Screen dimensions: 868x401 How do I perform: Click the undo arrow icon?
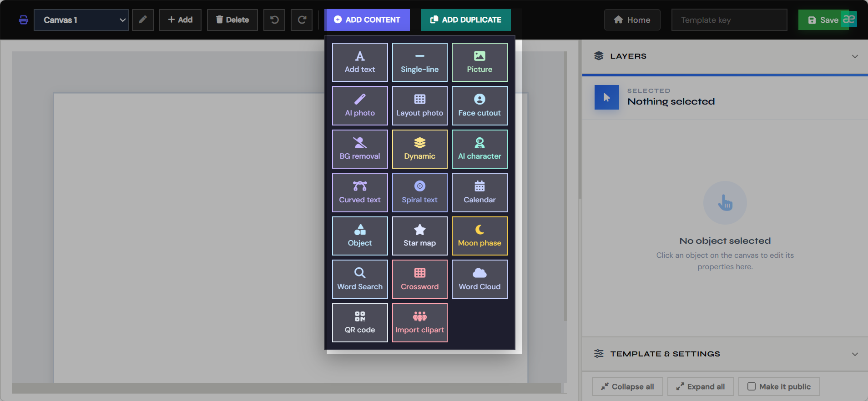click(274, 20)
